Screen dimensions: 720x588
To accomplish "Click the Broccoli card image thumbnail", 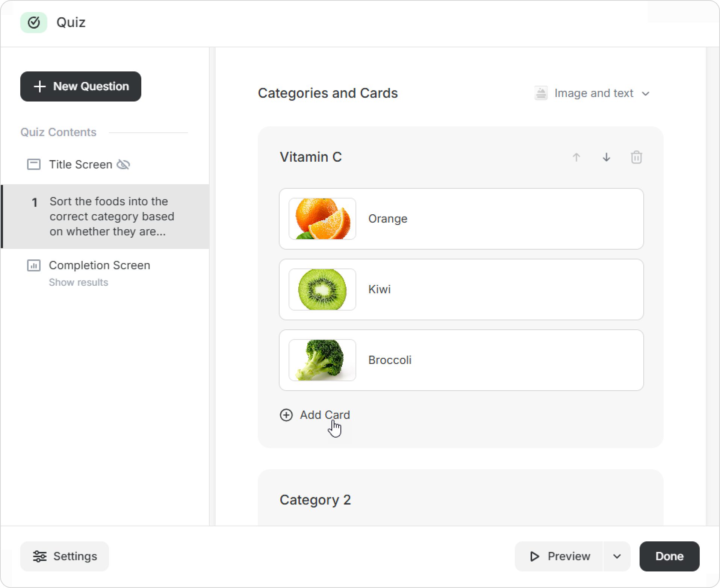I will pyautogui.click(x=322, y=360).
